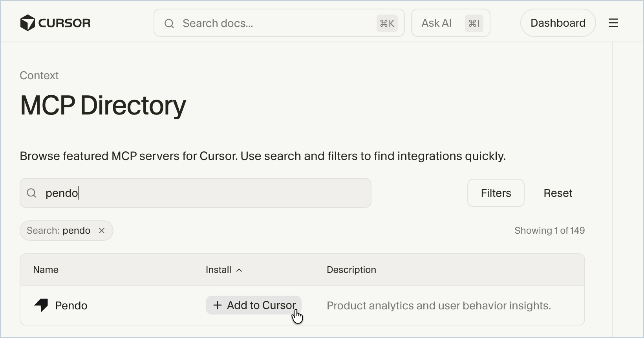
Task: Click the Add to Cursor button
Action: (x=254, y=305)
